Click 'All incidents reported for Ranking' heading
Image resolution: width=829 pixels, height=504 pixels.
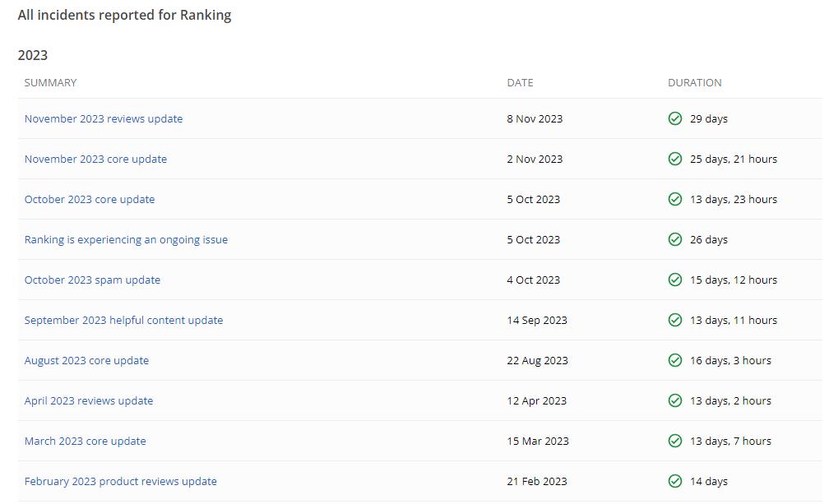(125, 16)
